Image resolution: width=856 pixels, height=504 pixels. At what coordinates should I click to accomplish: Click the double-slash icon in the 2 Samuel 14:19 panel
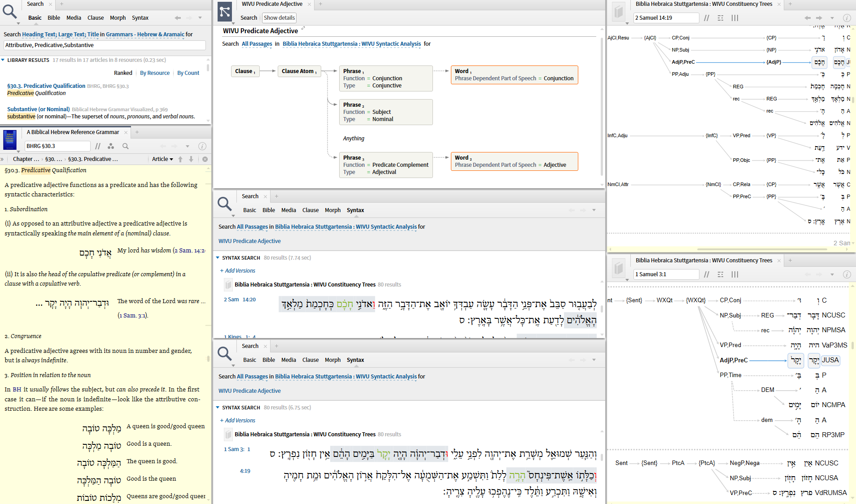click(707, 18)
